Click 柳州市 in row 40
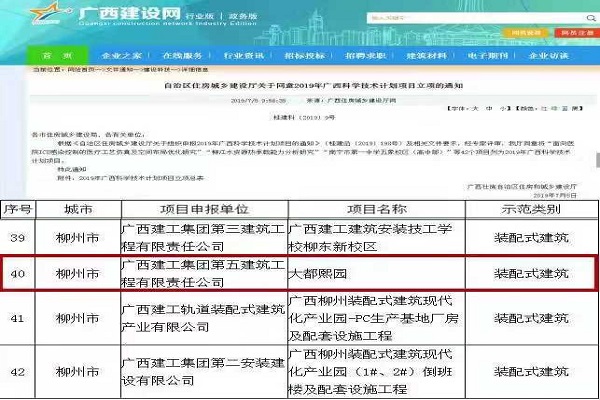600x400 pixels. coord(78,274)
